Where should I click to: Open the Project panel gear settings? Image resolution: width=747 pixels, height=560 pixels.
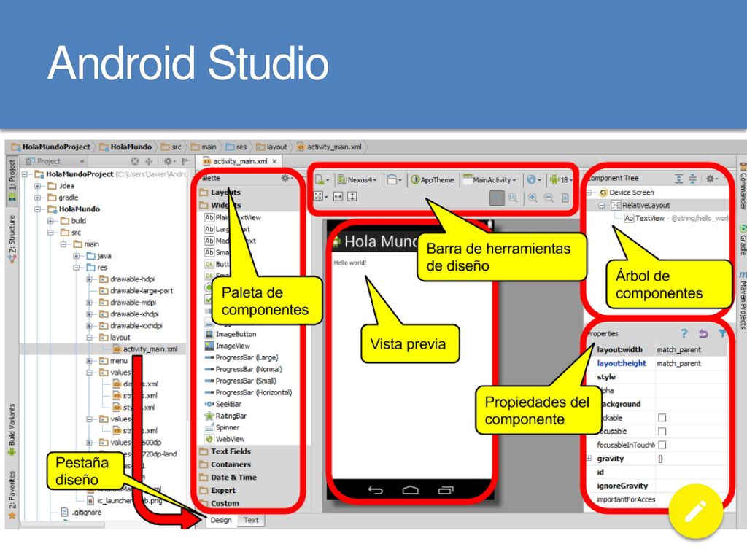pyautogui.click(x=169, y=161)
